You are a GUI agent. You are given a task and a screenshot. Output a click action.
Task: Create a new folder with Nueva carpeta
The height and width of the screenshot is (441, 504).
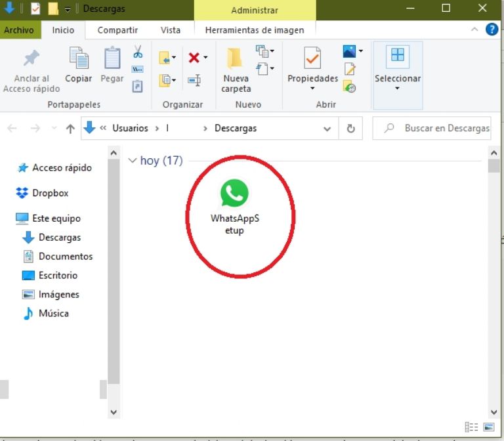[x=236, y=70]
